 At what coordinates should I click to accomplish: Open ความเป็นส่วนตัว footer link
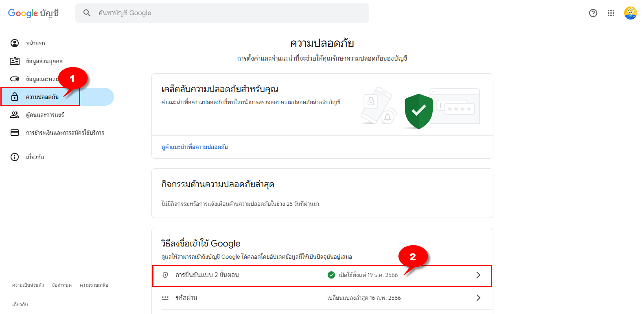click(28, 285)
